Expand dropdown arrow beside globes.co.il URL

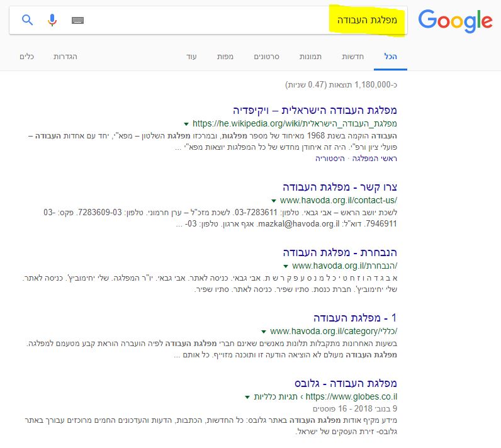(247, 397)
